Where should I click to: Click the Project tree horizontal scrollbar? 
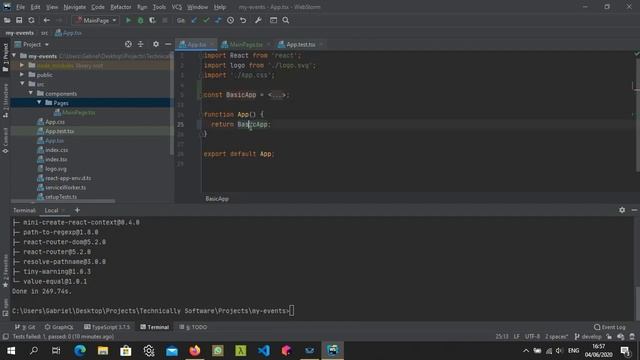63,201
